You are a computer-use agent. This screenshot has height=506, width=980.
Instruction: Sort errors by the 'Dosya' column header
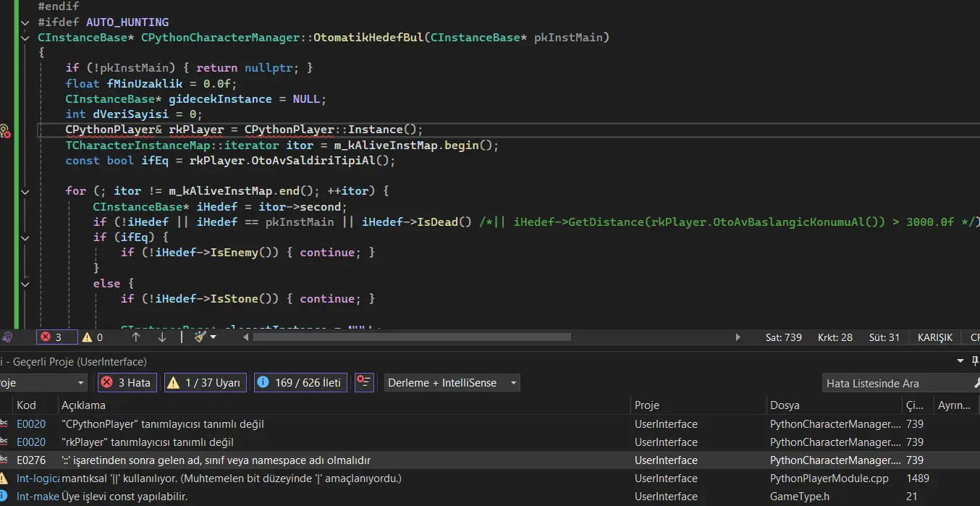pos(785,405)
